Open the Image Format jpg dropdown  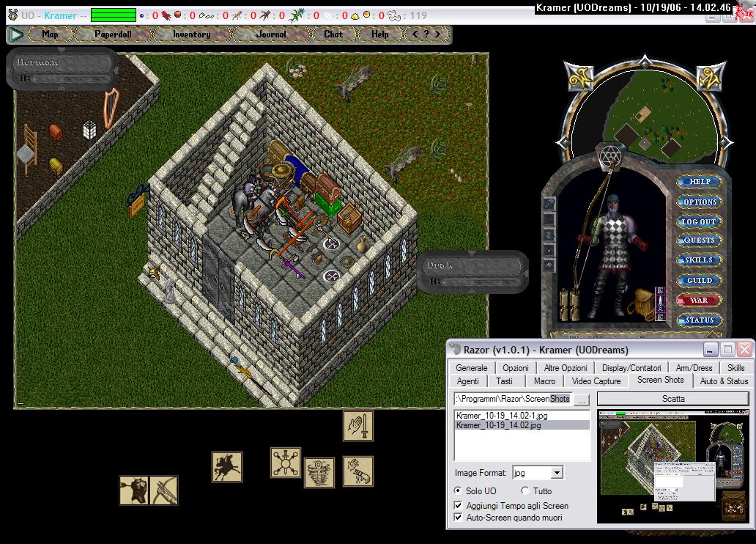pyautogui.click(x=557, y=473)
